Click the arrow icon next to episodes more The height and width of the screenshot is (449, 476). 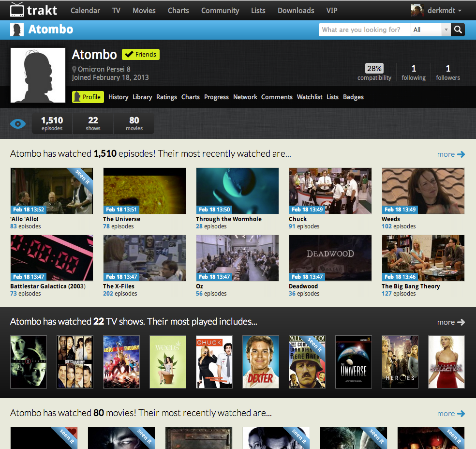click(461, 154)
